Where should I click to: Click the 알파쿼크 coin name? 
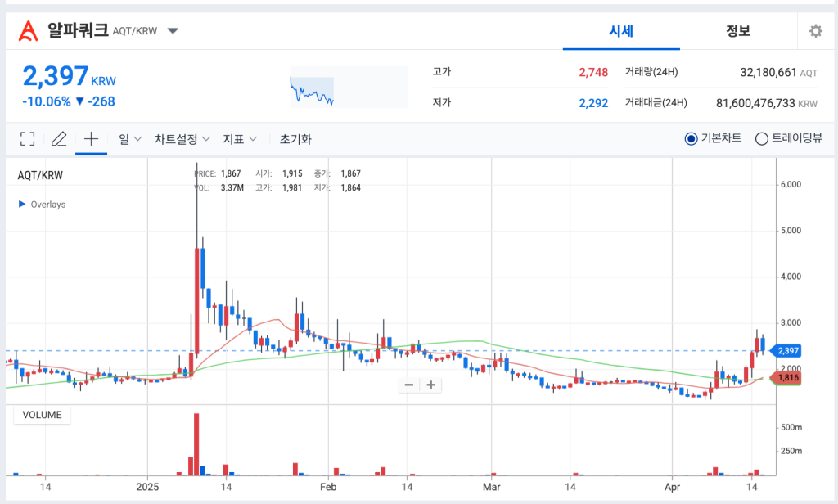[x=78, y=30]
